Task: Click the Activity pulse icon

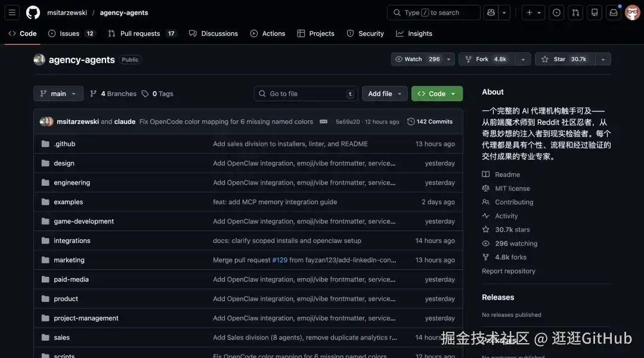Action: click(x=486, y=216)
